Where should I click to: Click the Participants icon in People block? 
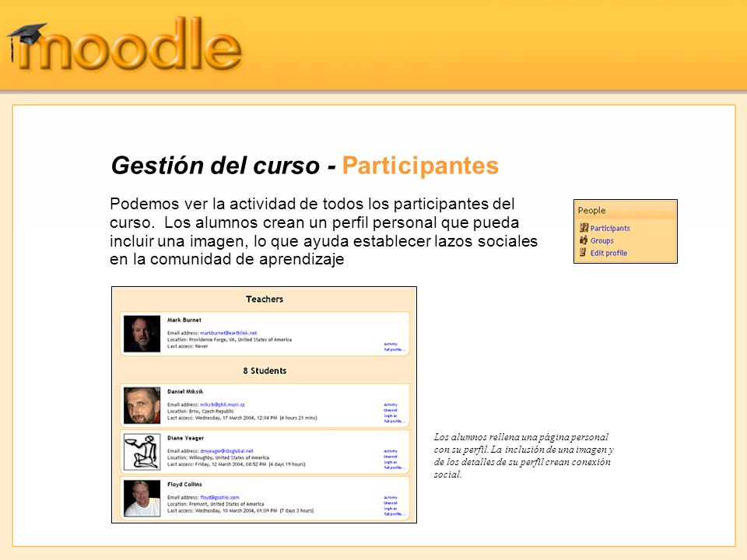584,228
